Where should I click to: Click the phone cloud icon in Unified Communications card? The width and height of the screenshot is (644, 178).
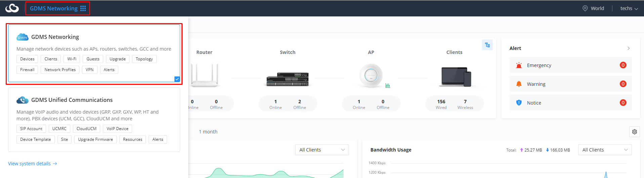[x=23, y=100]
